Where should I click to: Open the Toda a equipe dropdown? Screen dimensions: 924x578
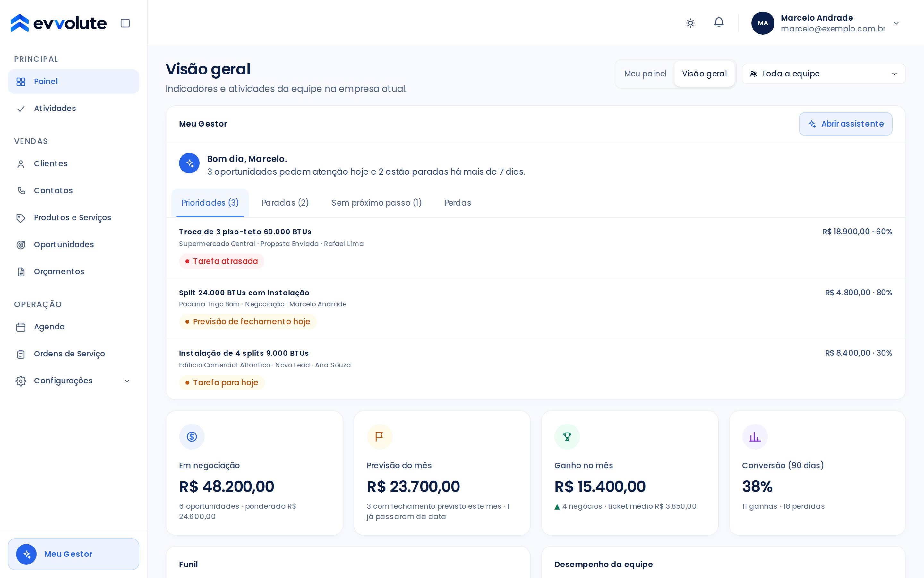(824, 74)
